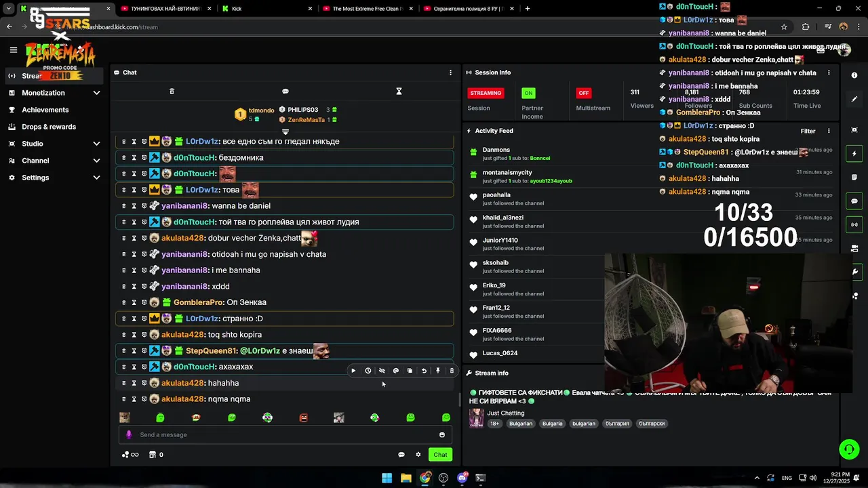Click the trash icon under Chat header
The image size is (868, 488).
click(172, 91)
